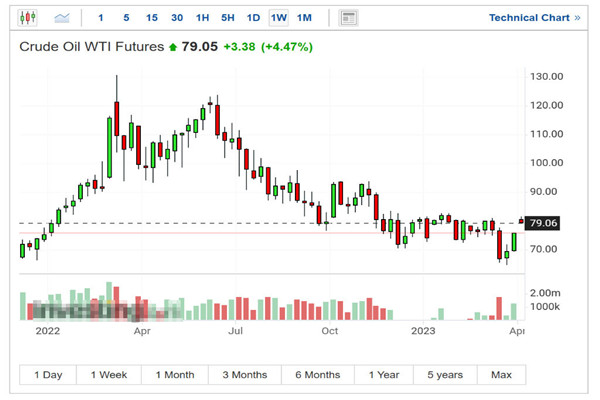Set range to 1 Day
The width and height of the screenshot is (600, 400).
pos(48,375)
